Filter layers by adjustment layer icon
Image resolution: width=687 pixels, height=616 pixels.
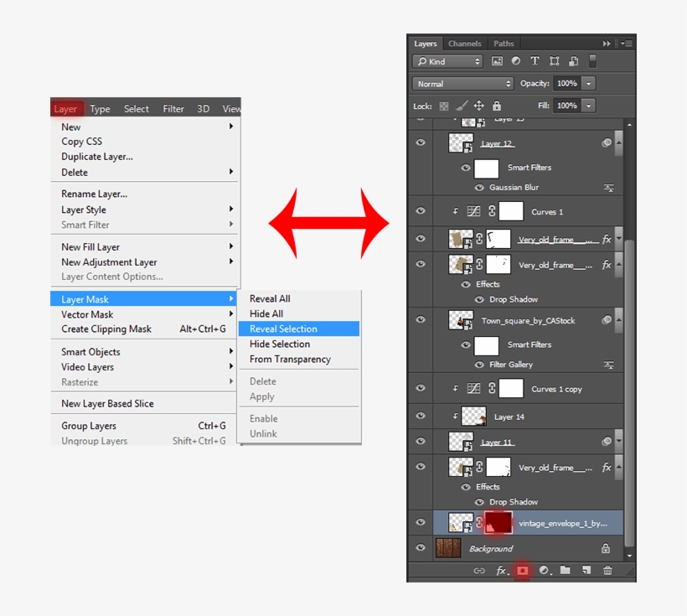coord(516,61)
